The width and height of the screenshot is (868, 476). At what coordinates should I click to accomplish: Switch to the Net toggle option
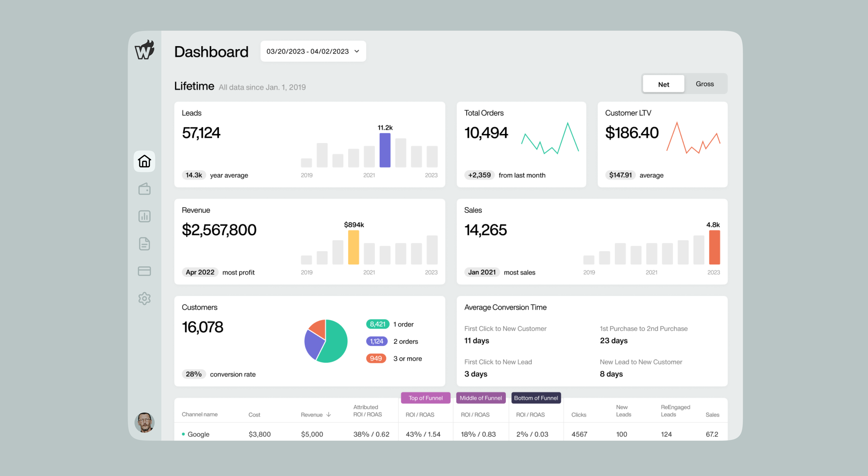pos(663,84)
